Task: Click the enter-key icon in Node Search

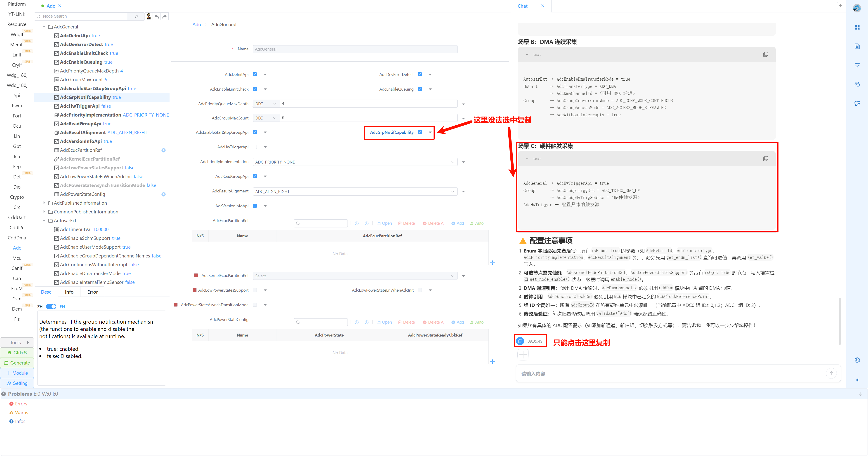Action: click(136, 16)
